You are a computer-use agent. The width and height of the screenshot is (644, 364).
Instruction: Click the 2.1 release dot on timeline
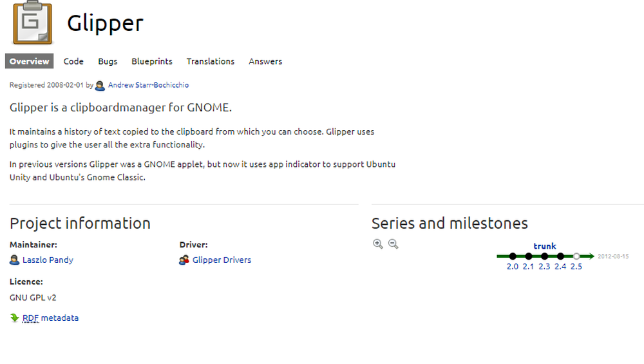click(x=529, y=256)
